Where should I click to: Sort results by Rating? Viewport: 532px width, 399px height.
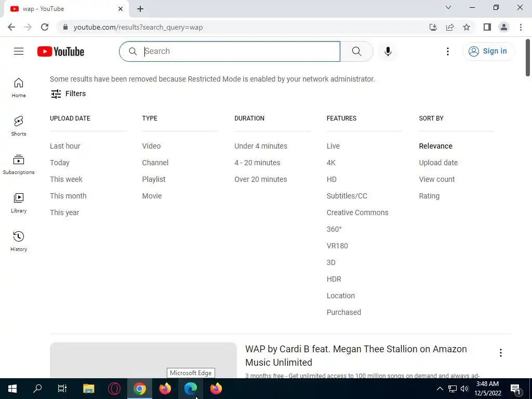pyautogui.click(x=429, y=196)
